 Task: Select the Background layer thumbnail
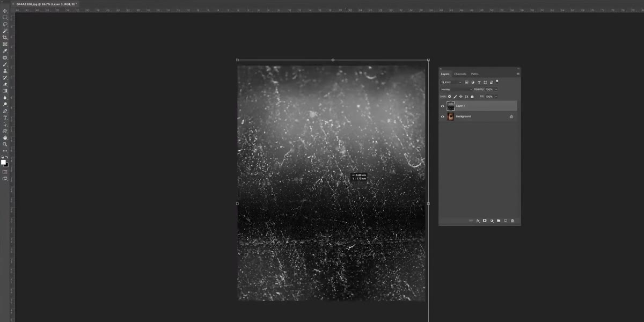tap(450, 116)
